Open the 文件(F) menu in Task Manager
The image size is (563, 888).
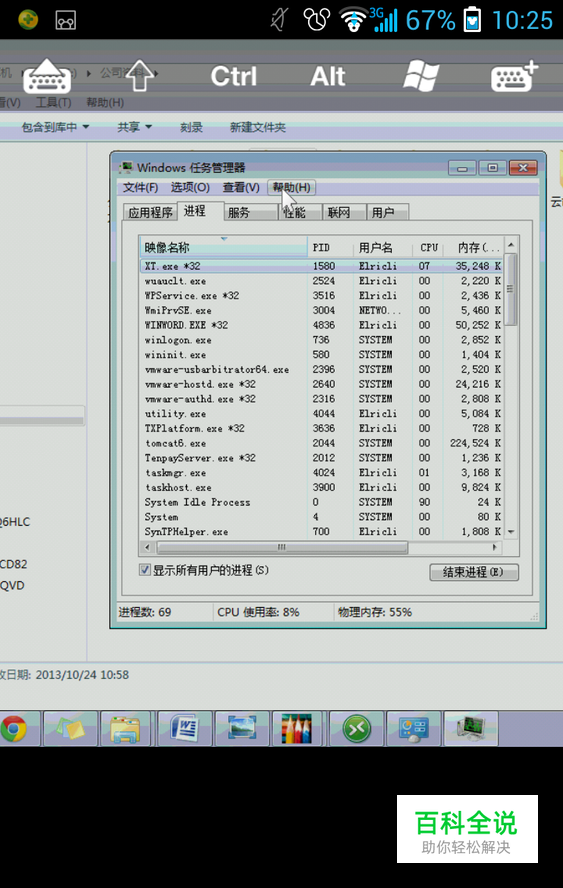click(140, 187)
